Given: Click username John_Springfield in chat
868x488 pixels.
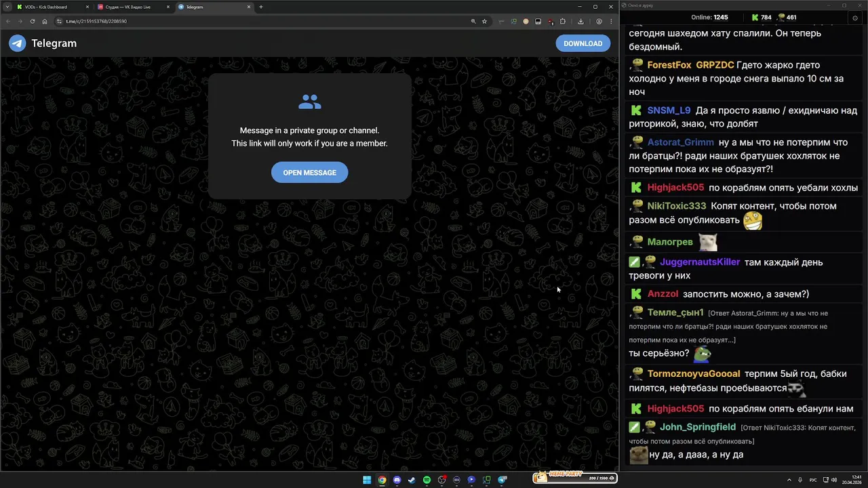Looking at the screenshot, I should 698,427.
